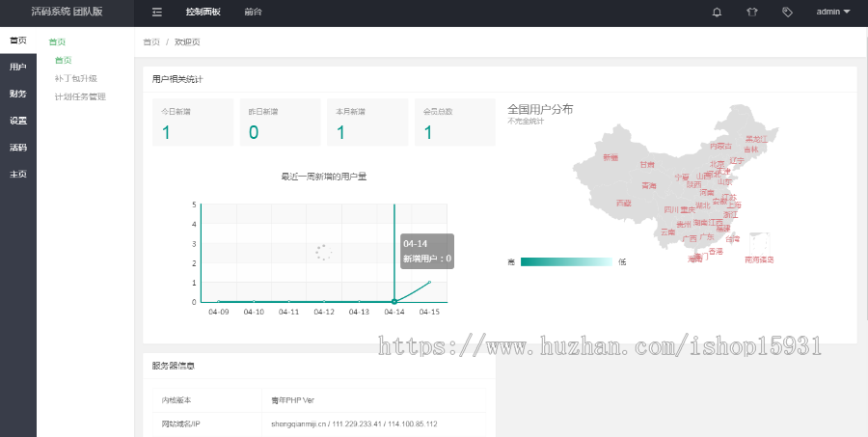Viewport: 868px width, 437px height.
Task: Open 设置 section in the left sidebar
Action: coord(18,121)
